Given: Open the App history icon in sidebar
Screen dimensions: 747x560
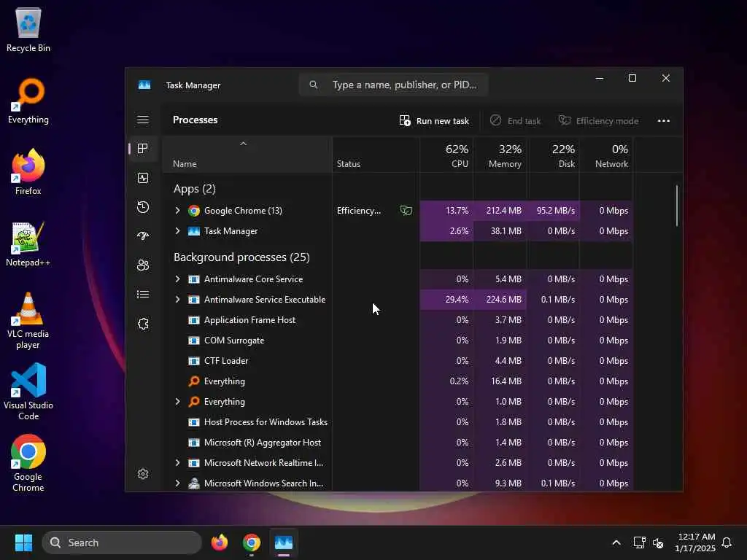Looking at the screenshot, I should tap(142, 207).
